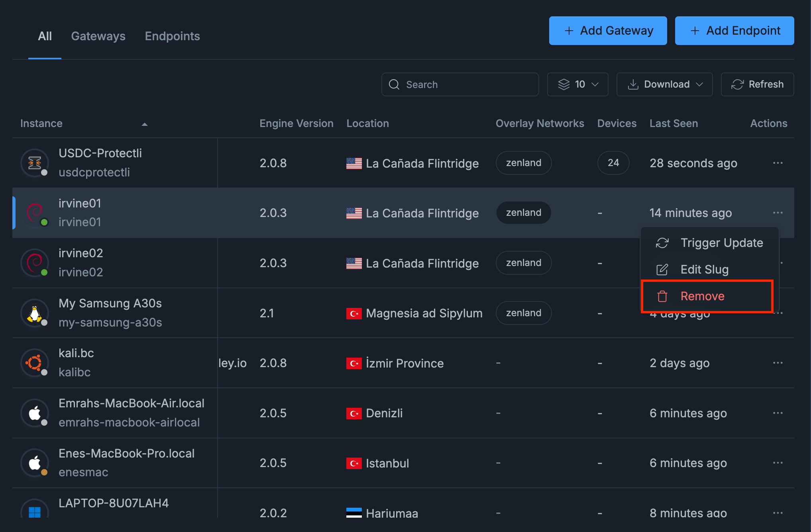Click the Ubuntu icon for kali.bc
Image resolution: width=811 pixels, height=532 pixels.
click(x=35, y=363)
